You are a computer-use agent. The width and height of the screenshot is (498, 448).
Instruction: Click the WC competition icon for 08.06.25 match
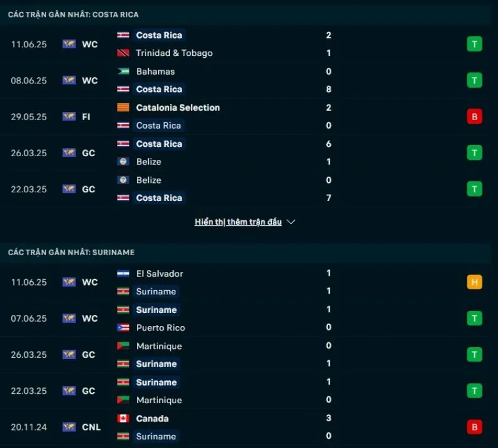click(69, 80)
